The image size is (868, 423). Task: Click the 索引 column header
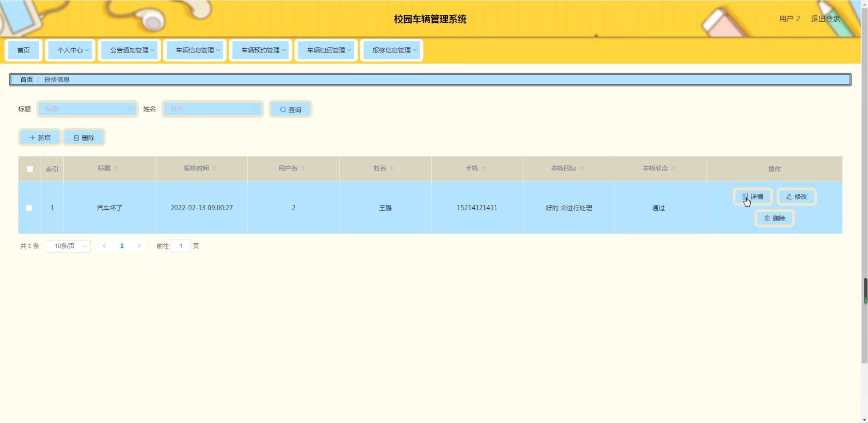click(x=52, y=169)
